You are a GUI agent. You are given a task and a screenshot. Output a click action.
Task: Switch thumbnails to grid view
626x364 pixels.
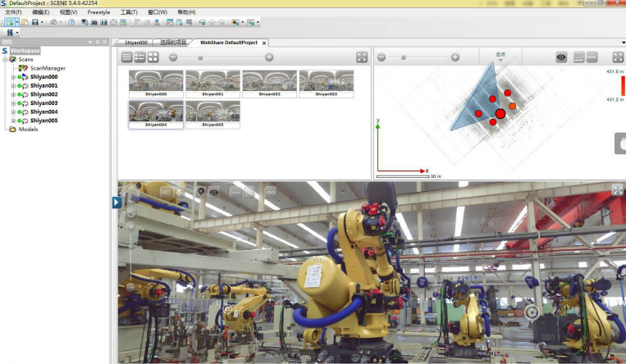pyautogui.click(x=153, y=57)
